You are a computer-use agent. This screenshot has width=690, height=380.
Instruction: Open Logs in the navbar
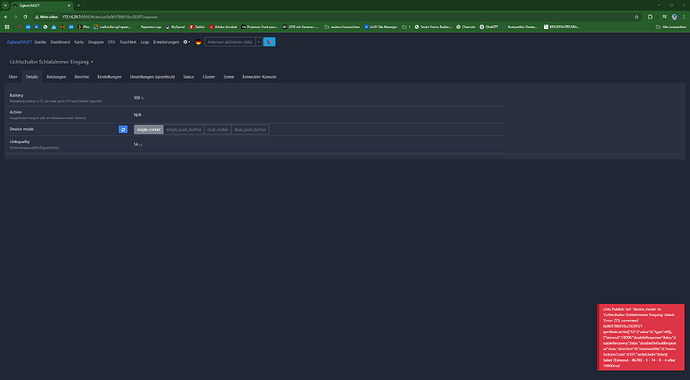pos(145,42)
